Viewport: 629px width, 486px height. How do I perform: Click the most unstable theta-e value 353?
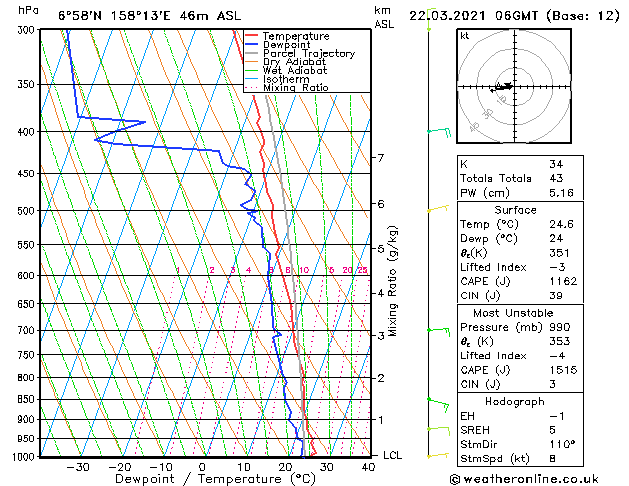pyautogui.click(x=559, y=342)
